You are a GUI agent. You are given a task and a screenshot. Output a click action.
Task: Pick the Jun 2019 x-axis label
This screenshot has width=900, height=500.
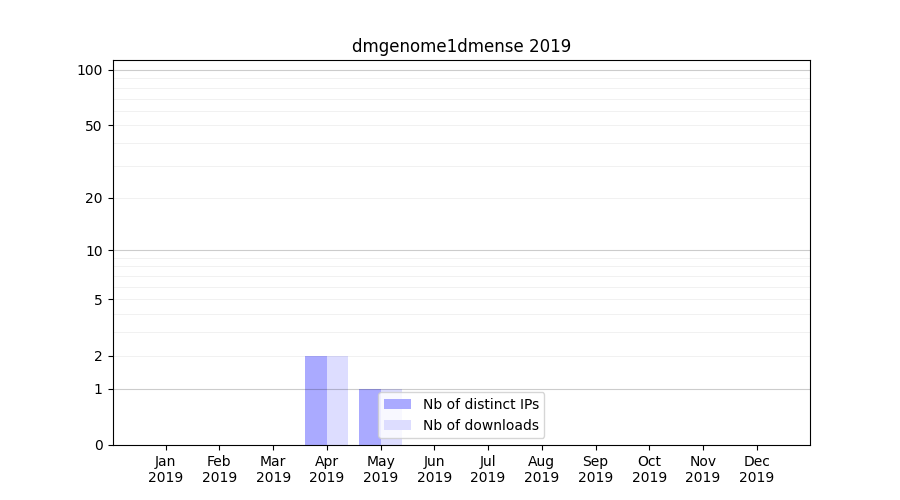pyautogui.click(x=434, y=469)
